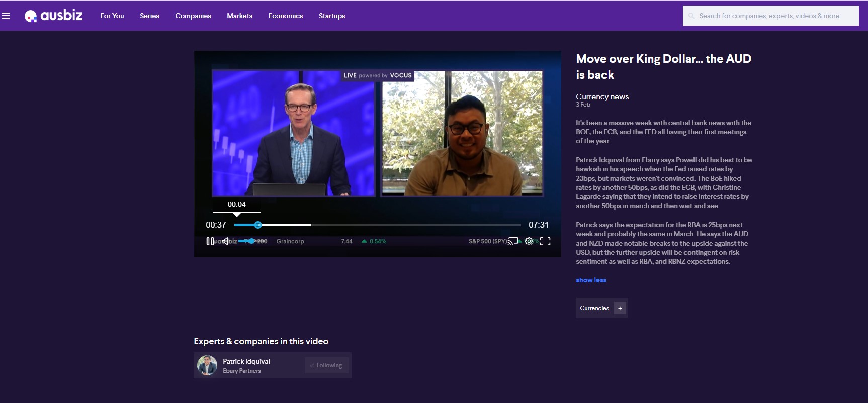868x403 pixels.
Task: Click the 3 Feb date text
Action: point(583,105)
